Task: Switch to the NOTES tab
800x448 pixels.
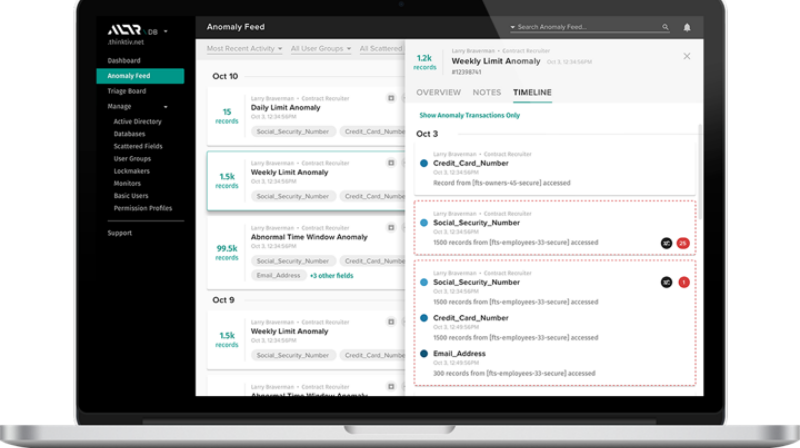Action: click(x=486, y=92)
